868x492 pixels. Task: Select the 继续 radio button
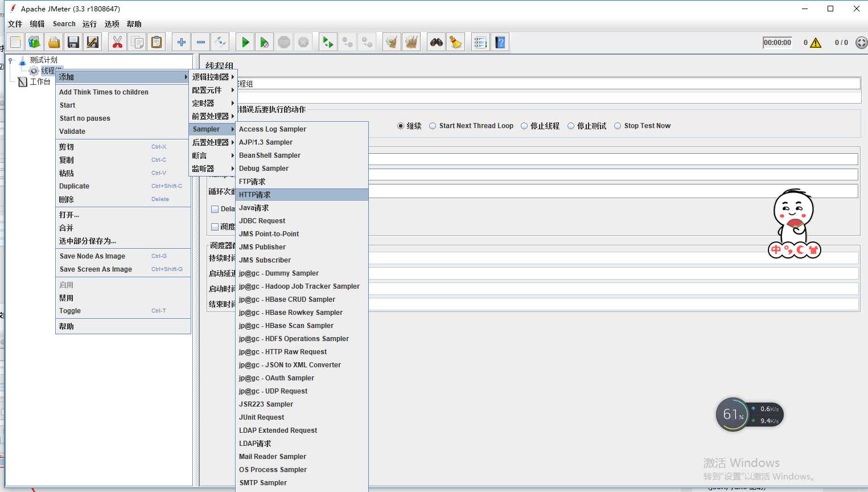pyautogui.click(x=401, y=126)
